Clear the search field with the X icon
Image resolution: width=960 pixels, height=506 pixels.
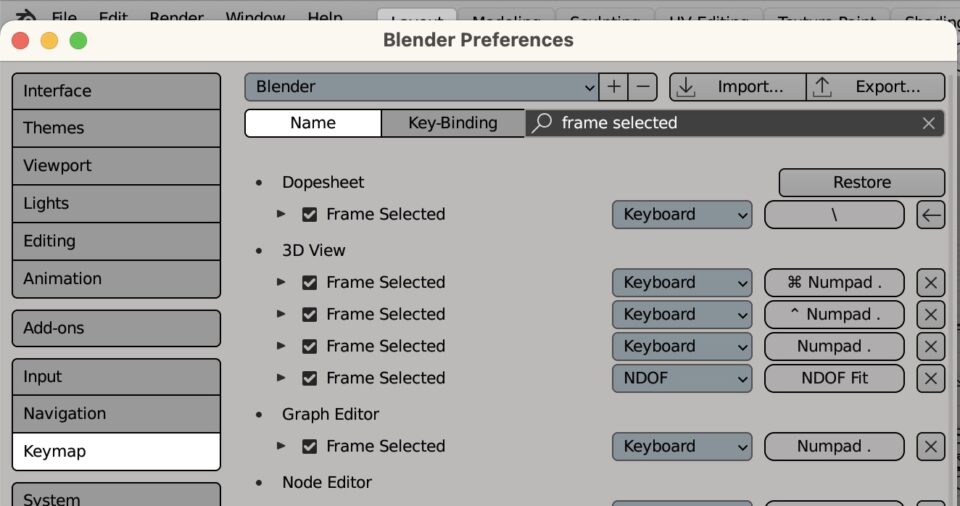929,123
